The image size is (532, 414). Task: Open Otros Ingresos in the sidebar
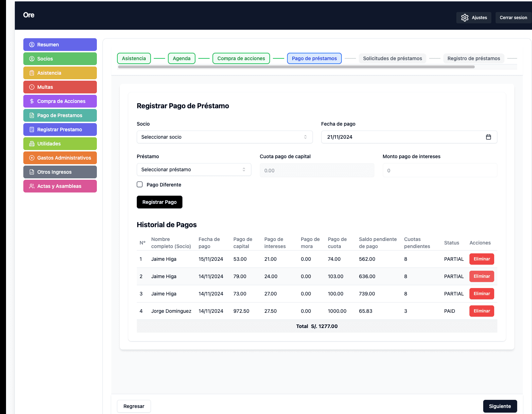tap(60, 172)
